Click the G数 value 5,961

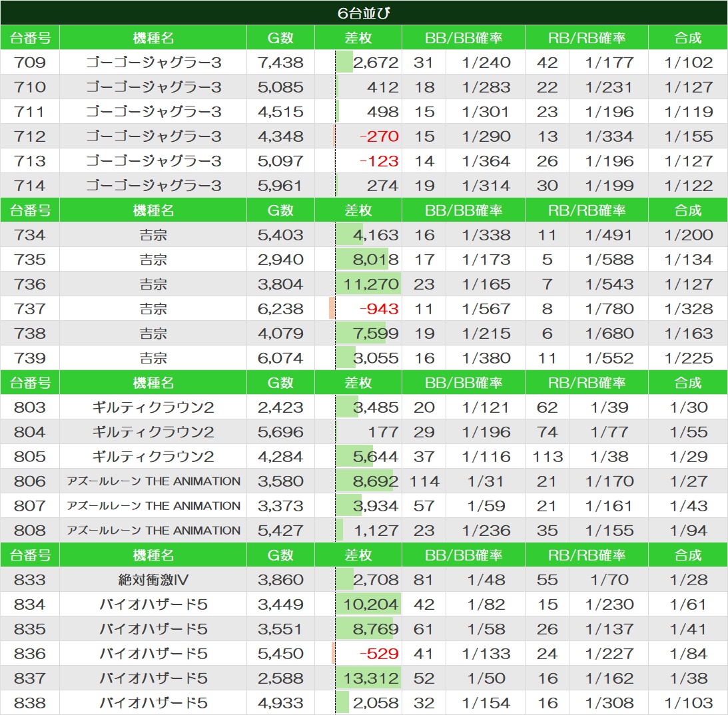280,185
